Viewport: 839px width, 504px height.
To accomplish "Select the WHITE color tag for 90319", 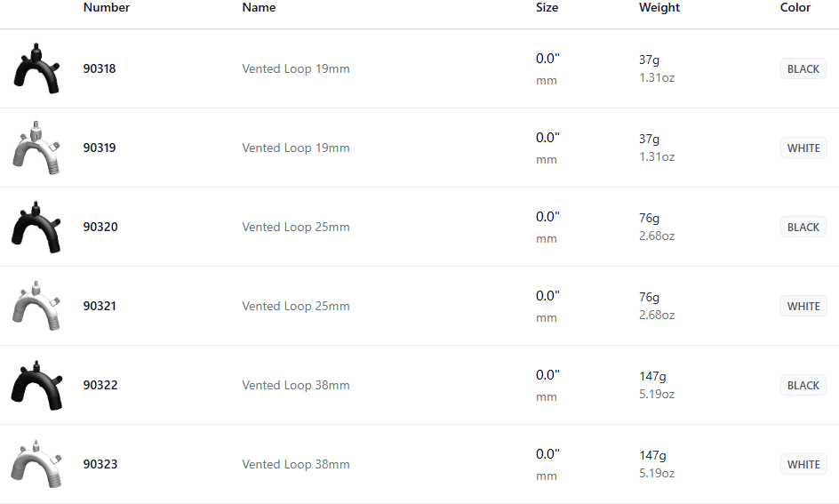I will click(x=803, y=148).
